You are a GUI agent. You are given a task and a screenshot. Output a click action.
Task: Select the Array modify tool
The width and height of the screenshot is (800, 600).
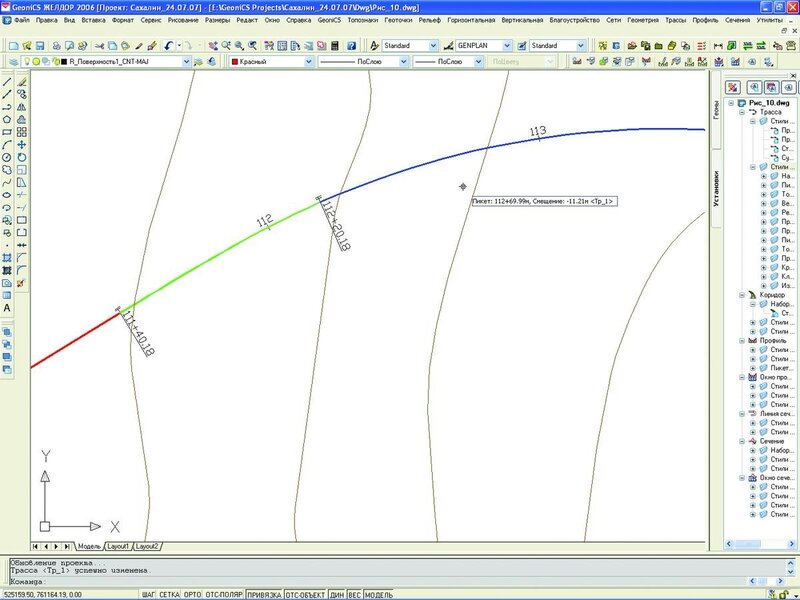coord(21,132)
